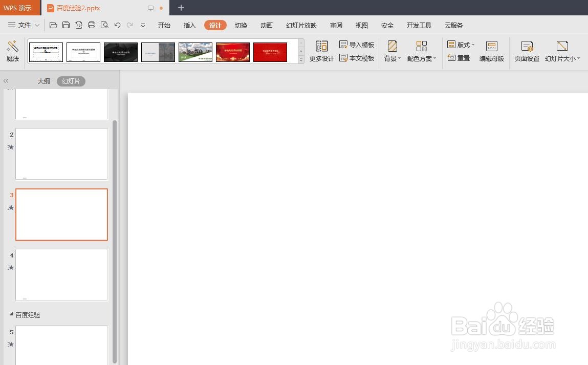Click the animation star beside slide 3
Image resolution: width=588 pixels, height=365 pixels.
pyautogui.click(x=11, y=207)
